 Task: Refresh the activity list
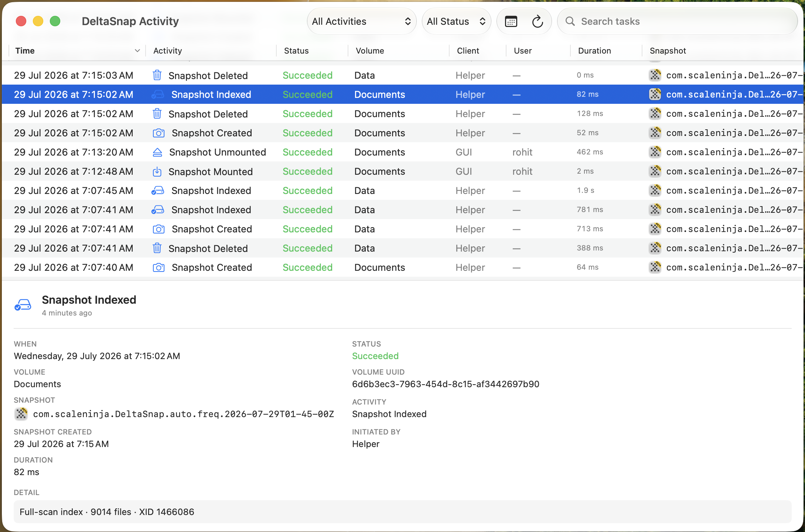click(x=538, y=21)
